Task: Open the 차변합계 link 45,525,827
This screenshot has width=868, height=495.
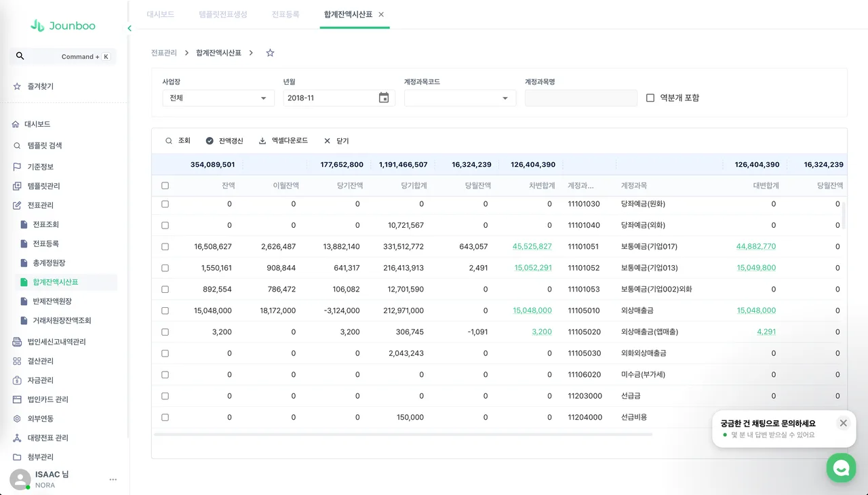Action: (x=532, y=247)
